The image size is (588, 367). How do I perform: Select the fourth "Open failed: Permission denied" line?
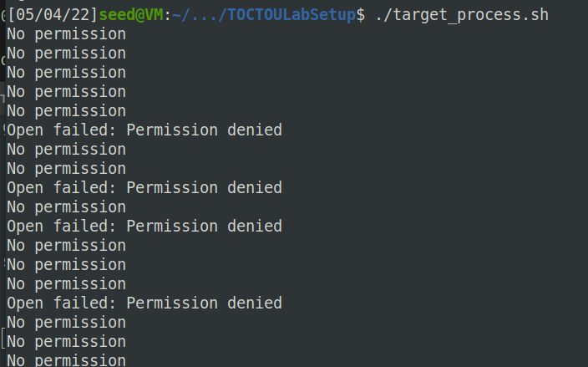click(x=144, y=303)
